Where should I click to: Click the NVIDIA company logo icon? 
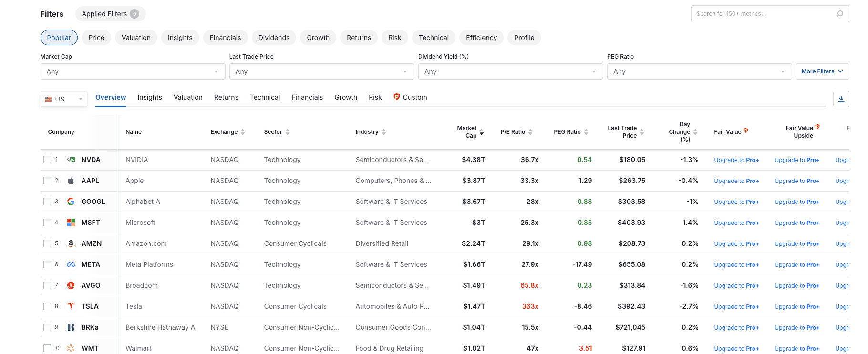pos(71,160)
